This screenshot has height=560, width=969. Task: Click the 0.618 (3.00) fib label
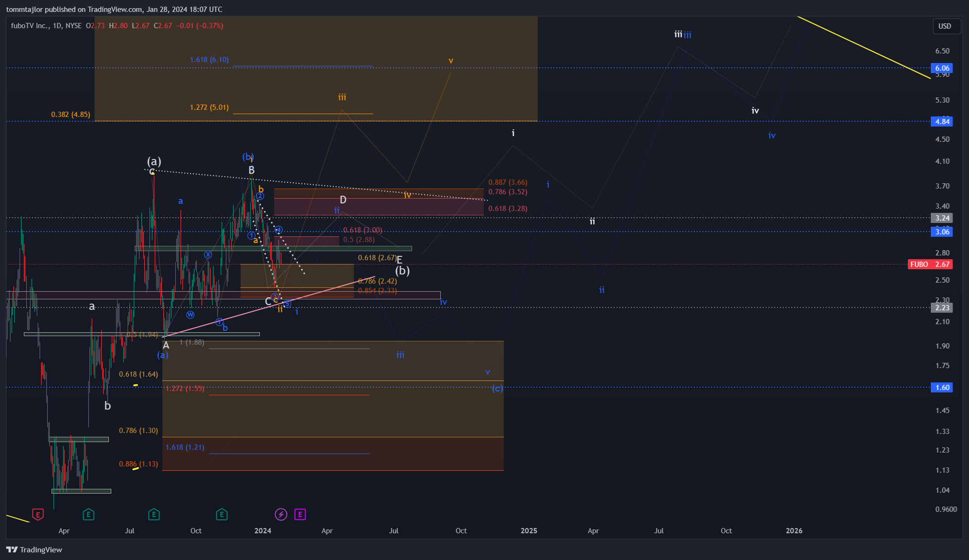362,230
